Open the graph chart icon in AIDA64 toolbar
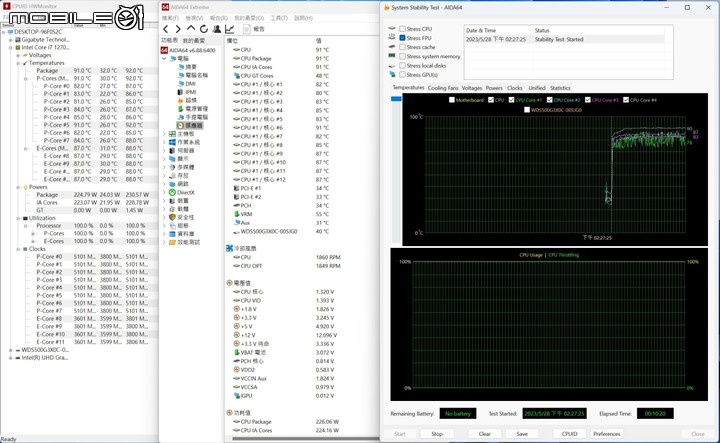 pyautogui.click(x=230, y=29)
